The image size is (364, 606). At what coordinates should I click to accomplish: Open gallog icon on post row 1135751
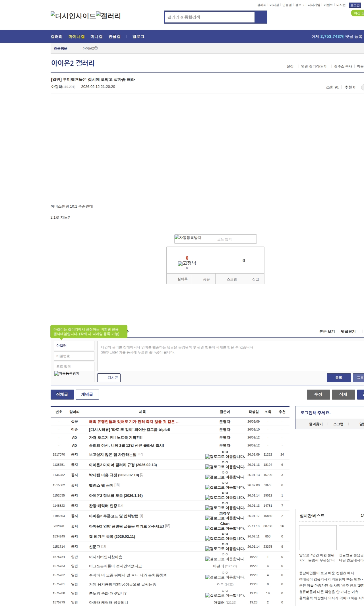[x=225, y=467]
